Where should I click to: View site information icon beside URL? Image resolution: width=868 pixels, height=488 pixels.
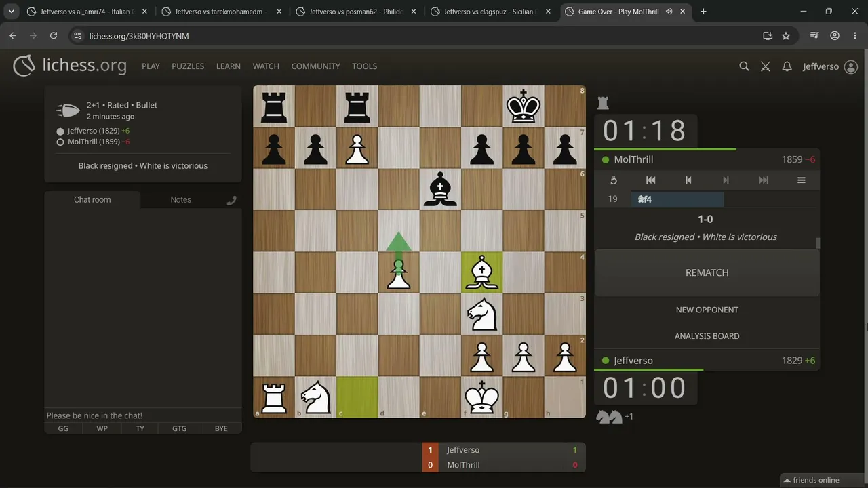coord(77,35)
